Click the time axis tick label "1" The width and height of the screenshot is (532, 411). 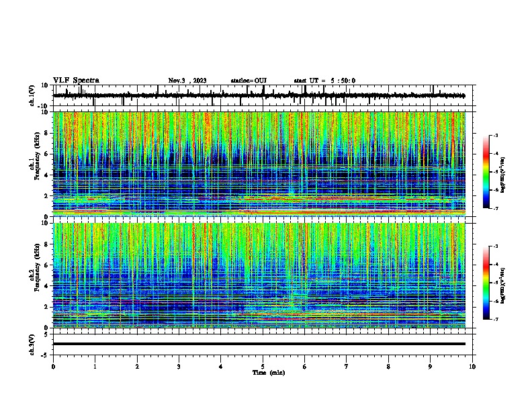coord(95,367)
